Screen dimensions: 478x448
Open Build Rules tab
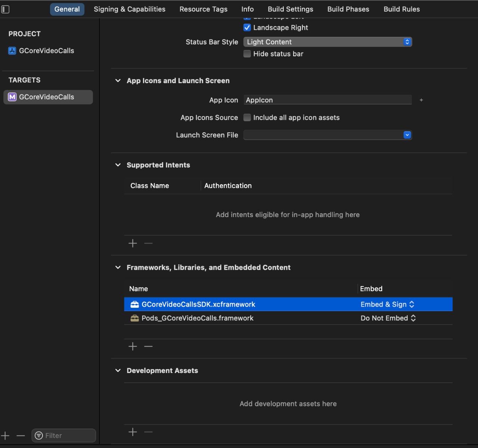402,9
